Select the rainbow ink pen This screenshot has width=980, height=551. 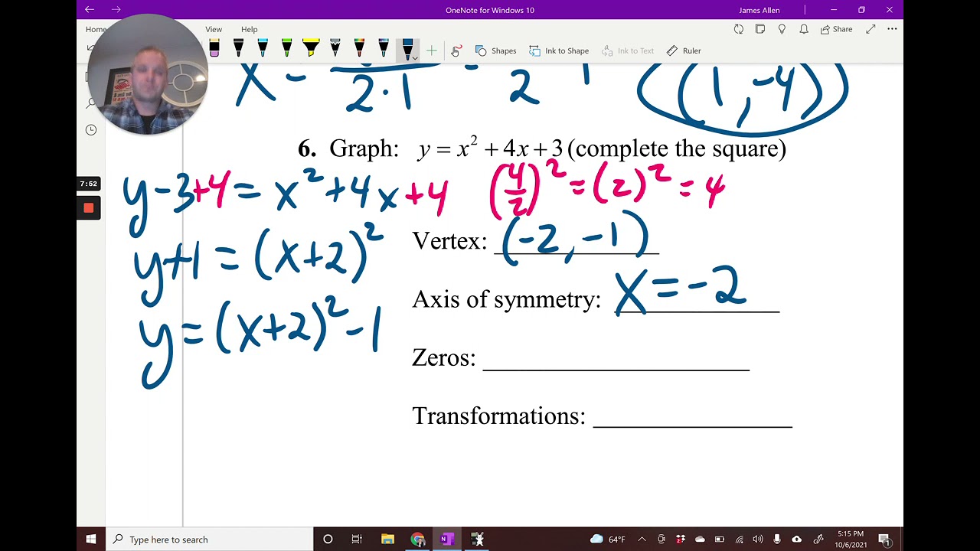[x=359, y=49]
